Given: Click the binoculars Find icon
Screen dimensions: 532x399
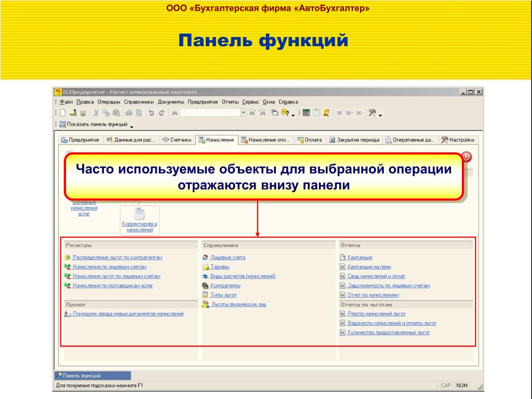Looking at the screenshot, I should click(175, 112).
